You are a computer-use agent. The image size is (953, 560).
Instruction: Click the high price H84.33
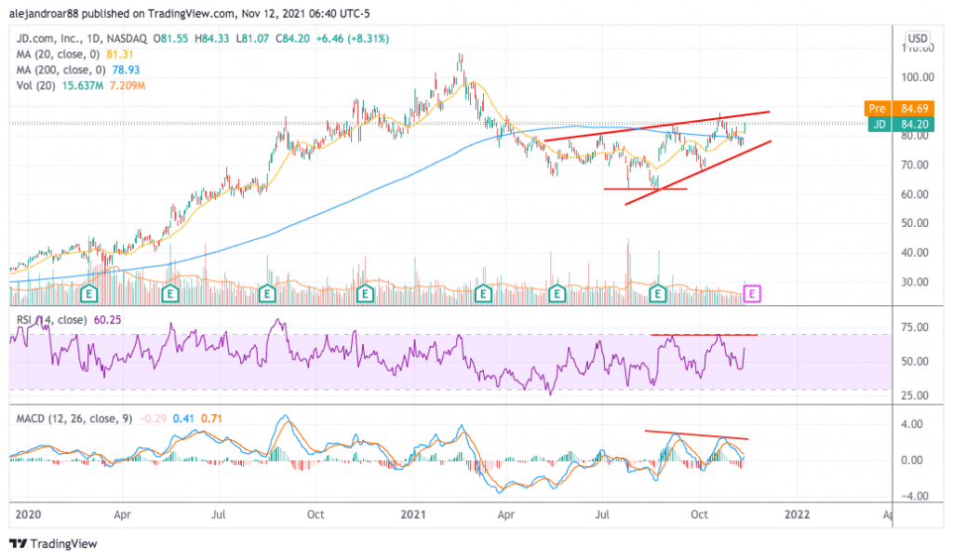click(211, 38)
